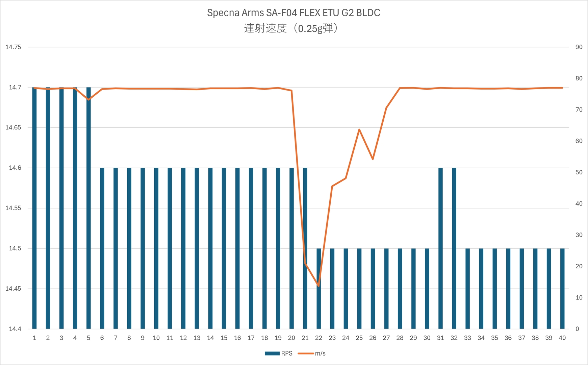Click the "10" label on the right m/s axis
588x365 pixels.
(579, 297)
